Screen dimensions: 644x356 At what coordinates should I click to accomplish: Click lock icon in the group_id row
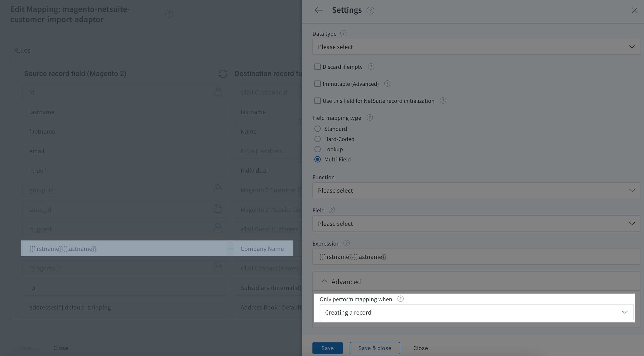coord(218,189)
